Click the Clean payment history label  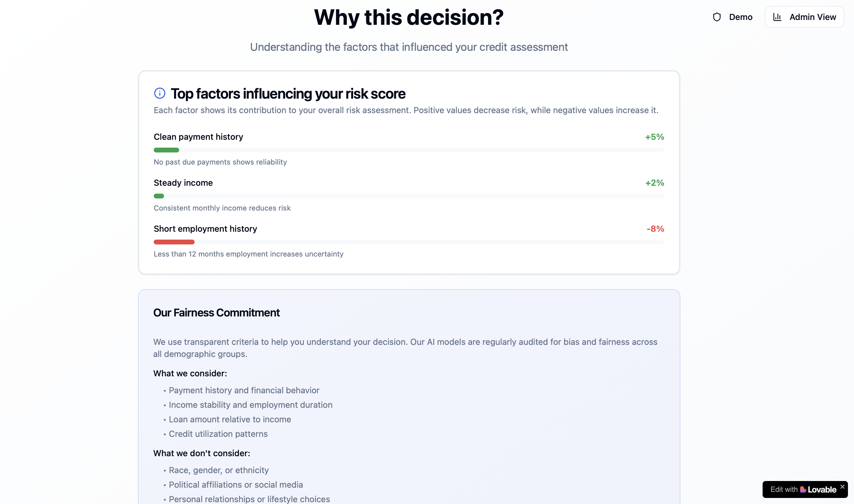(199, 137)
